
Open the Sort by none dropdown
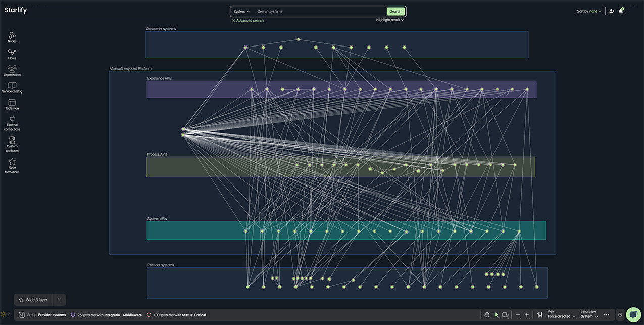[589, 11]
